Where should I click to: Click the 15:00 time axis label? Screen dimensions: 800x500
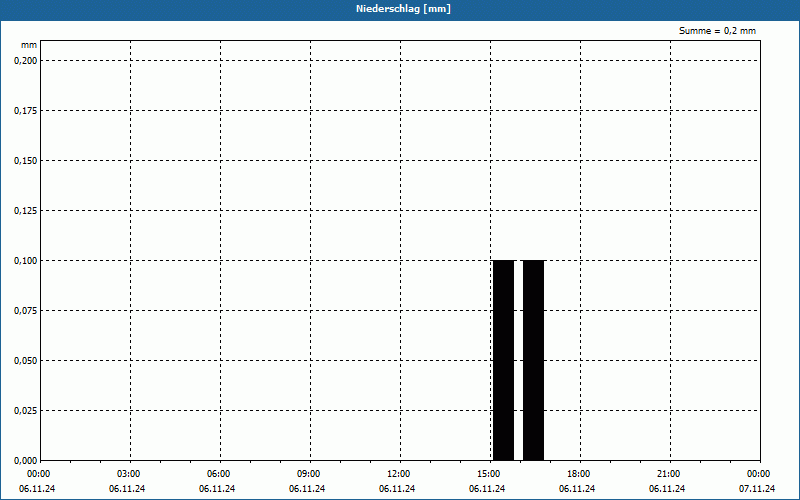pyautogui.click(x=489, y=474)
